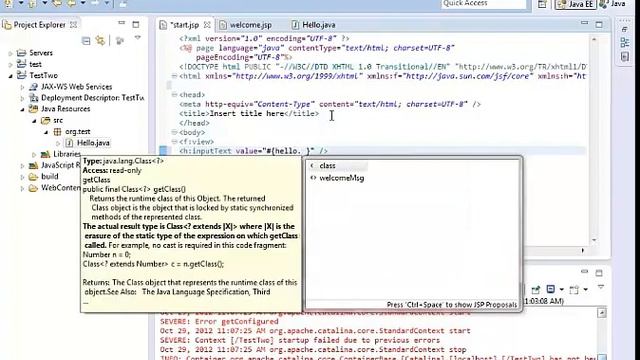Click the JAX-WS Web Services icon
This screenshot has height=360, width=640.
click(33, 87)
